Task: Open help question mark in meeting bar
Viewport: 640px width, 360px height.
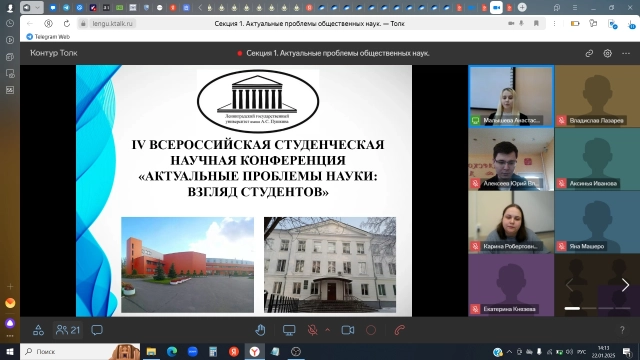Action: coord(622,330)
